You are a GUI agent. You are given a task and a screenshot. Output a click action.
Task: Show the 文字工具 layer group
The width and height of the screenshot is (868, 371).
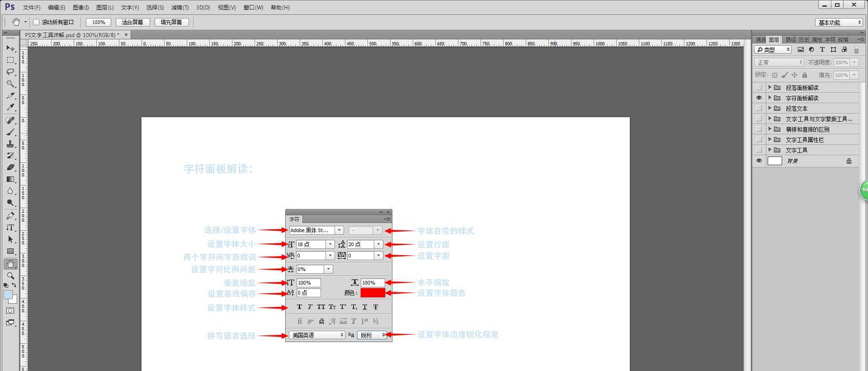(x=759, y=150)
